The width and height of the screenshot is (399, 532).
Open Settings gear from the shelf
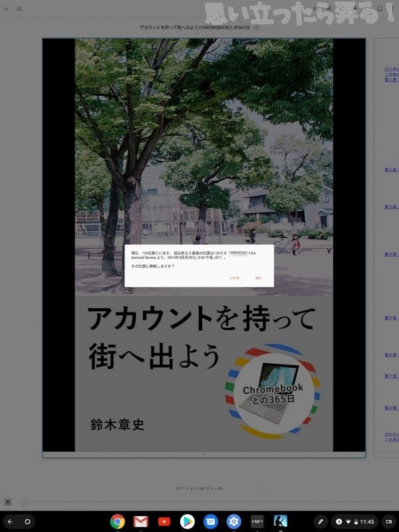pos(234,522)
